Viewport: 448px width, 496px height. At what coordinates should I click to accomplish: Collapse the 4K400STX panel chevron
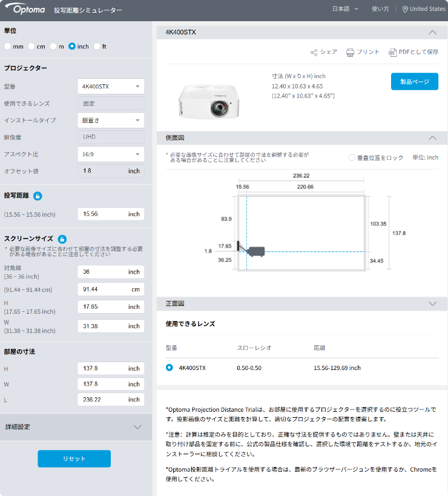(432, 33)
